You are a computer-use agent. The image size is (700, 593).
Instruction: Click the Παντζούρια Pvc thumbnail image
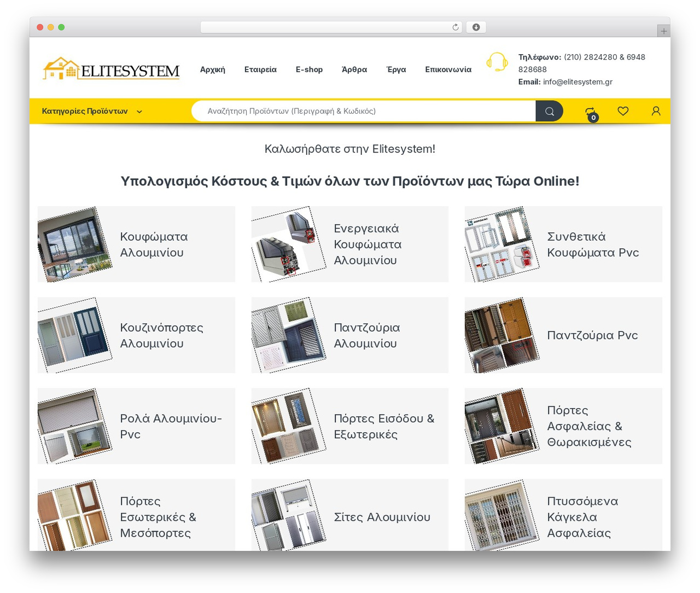502,335
